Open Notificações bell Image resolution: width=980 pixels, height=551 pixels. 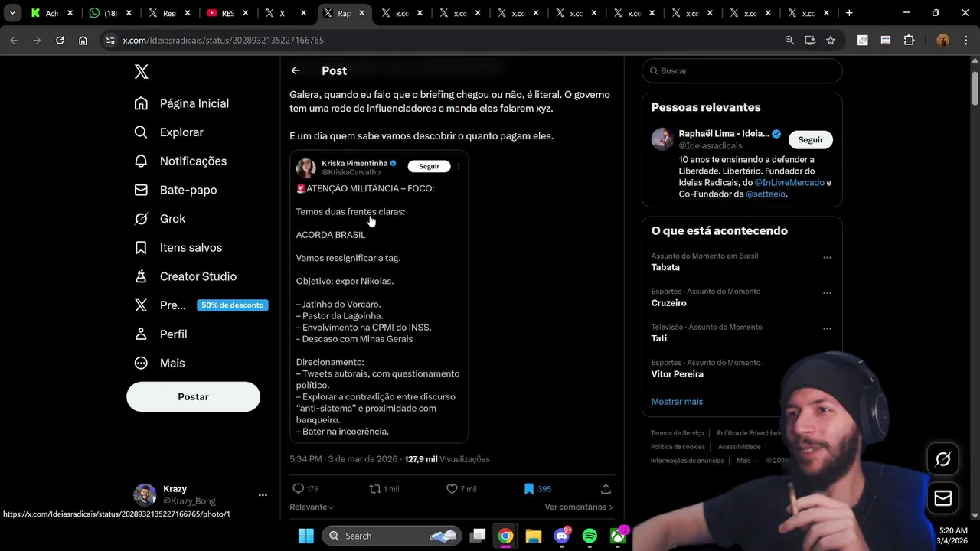[x=141, y=161]
